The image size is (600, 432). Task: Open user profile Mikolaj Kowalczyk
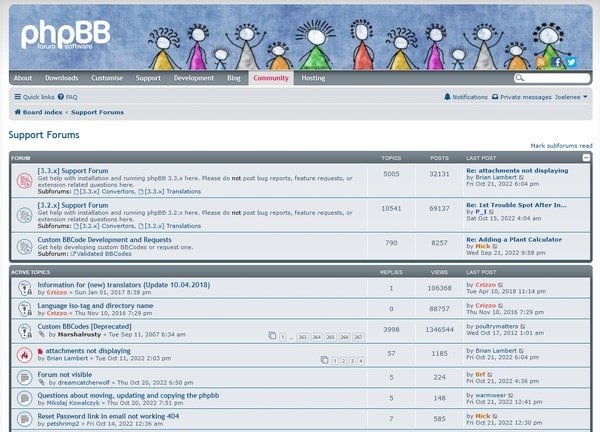73,403
